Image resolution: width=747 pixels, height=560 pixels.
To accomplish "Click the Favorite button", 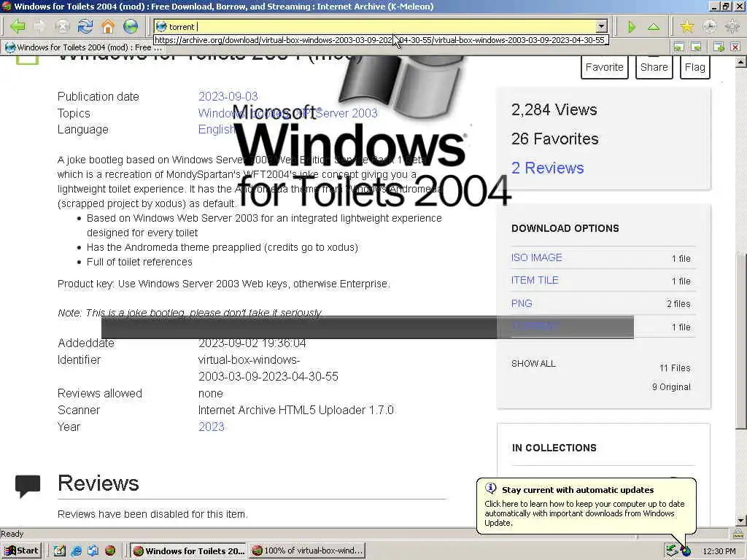I will [x=605, y=67].
